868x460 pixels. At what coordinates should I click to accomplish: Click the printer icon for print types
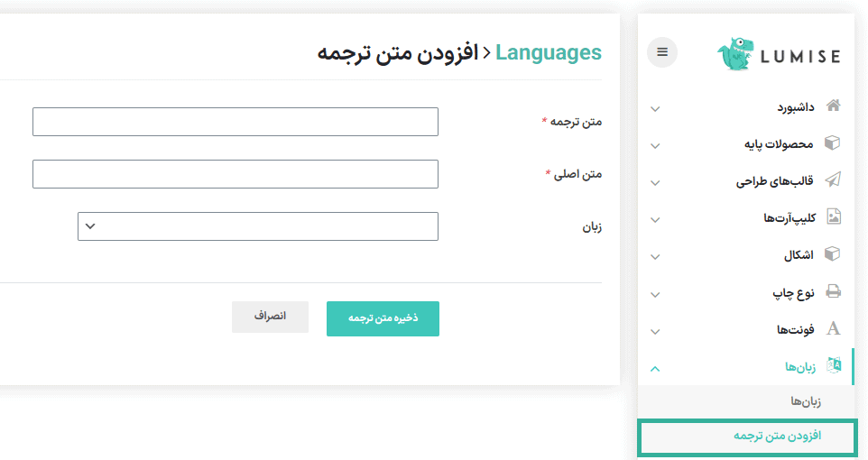(x=834, y=292)
